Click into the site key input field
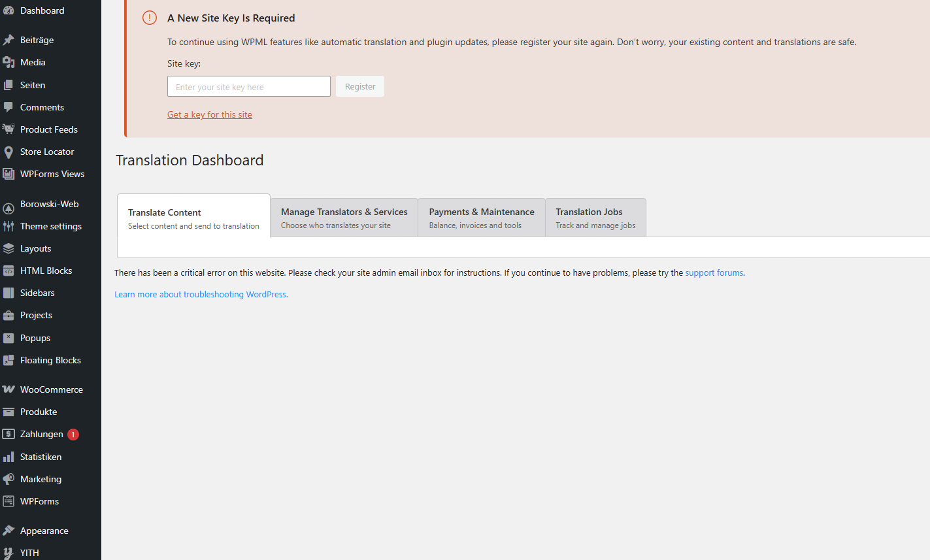930x560 pixels. [x=248, y=87]
